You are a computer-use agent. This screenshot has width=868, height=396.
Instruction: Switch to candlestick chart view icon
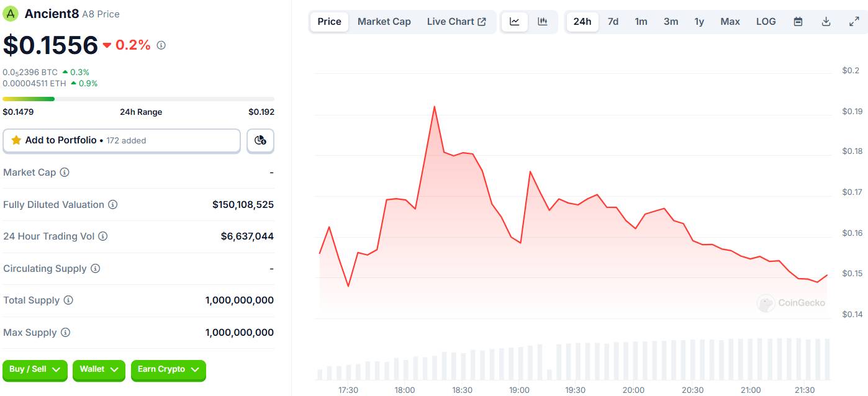(543, 22)
